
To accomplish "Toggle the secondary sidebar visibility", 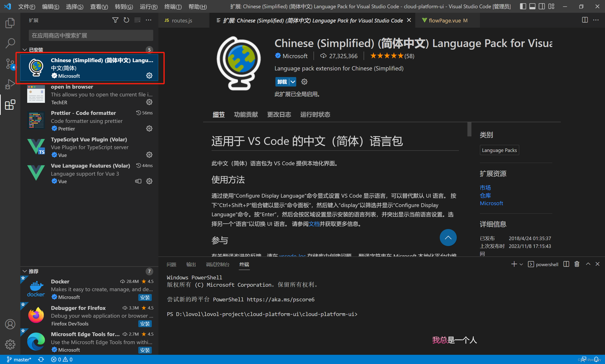I will (541, 6).
